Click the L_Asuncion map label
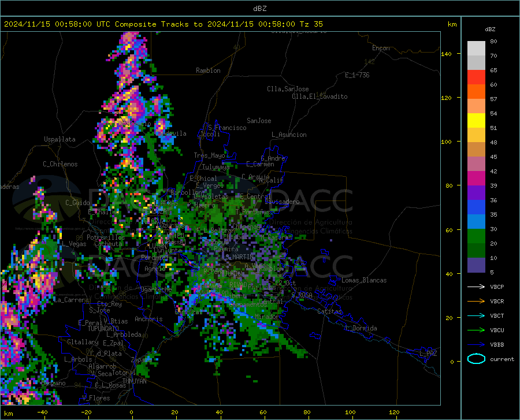The width and height of the screenshot is (520, 420). (x=289, y=135)
